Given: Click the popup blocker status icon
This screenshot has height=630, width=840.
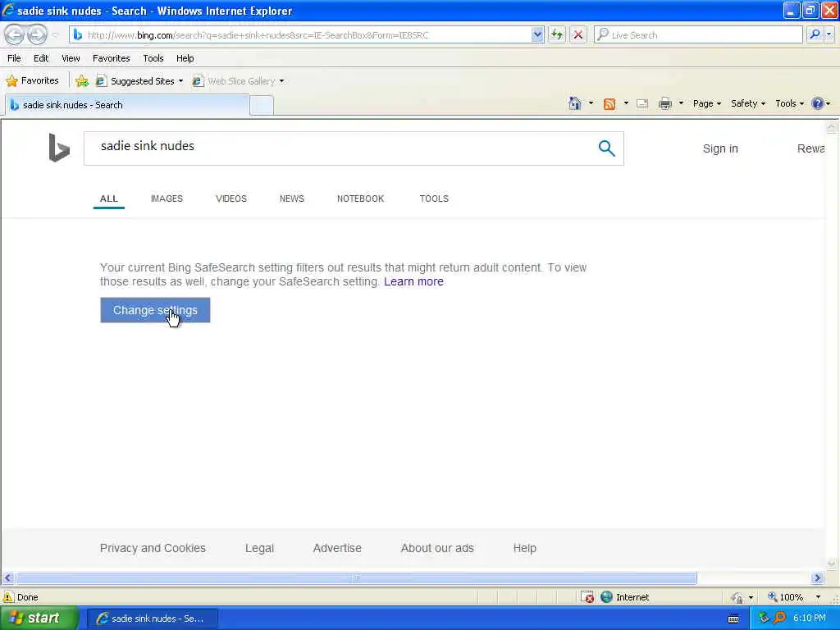Looking at the screenshot, I should [587, 597].
